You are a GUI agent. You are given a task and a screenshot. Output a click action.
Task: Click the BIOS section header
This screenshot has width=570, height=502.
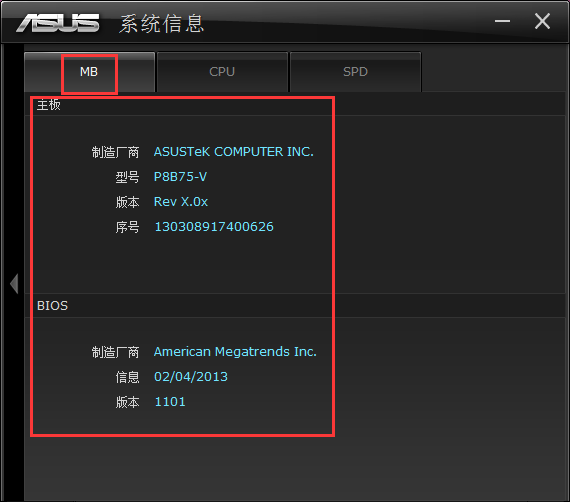click(52, 306)
